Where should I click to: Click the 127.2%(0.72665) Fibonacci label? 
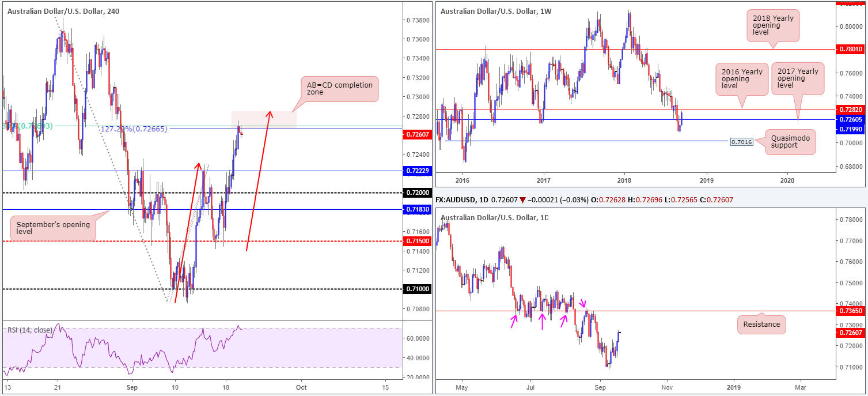[134, 129]
